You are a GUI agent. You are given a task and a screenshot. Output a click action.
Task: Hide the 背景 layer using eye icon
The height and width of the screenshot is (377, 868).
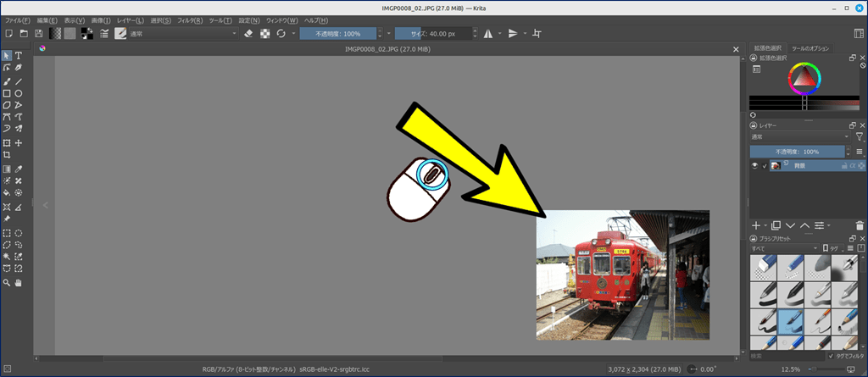click(754, 166)
